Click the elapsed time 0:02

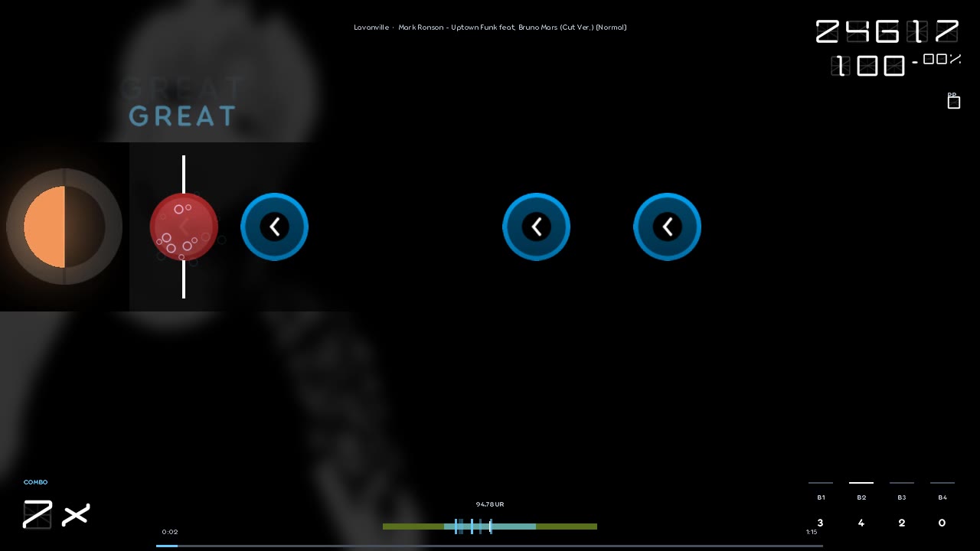(170, 532)
